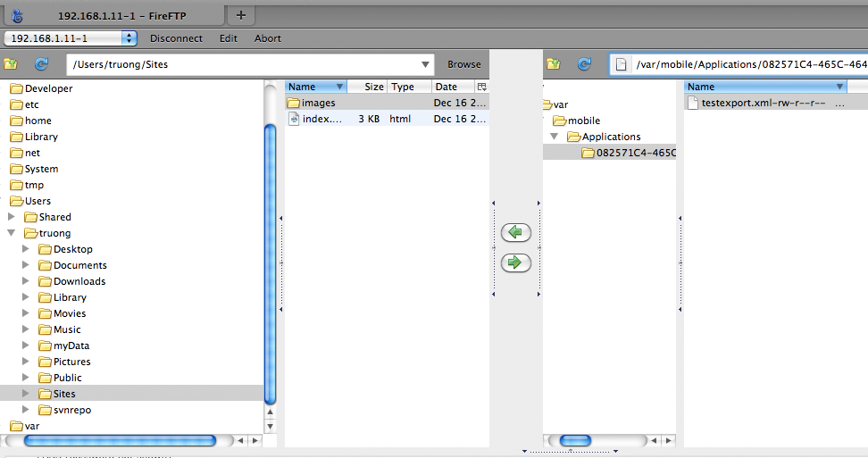Open a new tab with plus button
This screenshot has width=868, height=458.
point(241,15)
